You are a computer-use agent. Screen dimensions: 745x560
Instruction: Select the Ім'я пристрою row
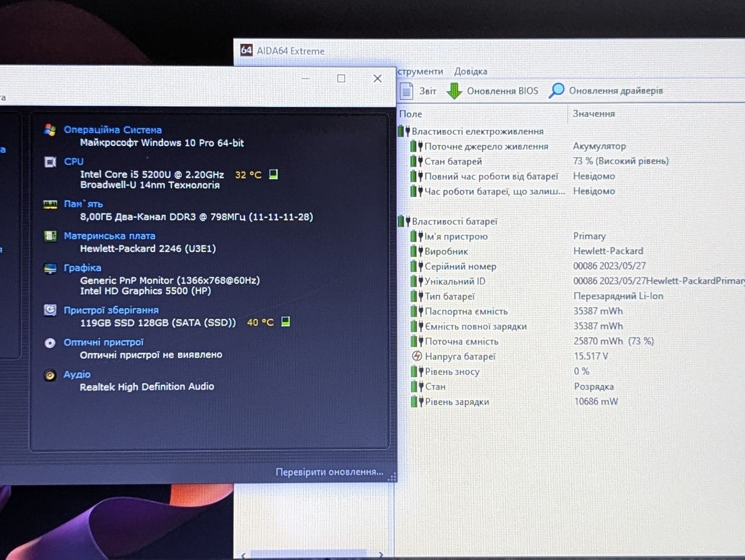pyautogui.click(x=570, y=237)
